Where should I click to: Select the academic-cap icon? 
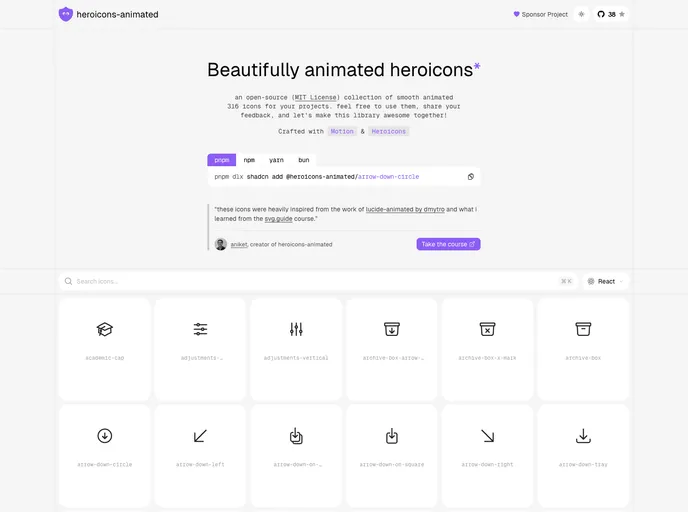pyautogui.click(x=104, y=329)
